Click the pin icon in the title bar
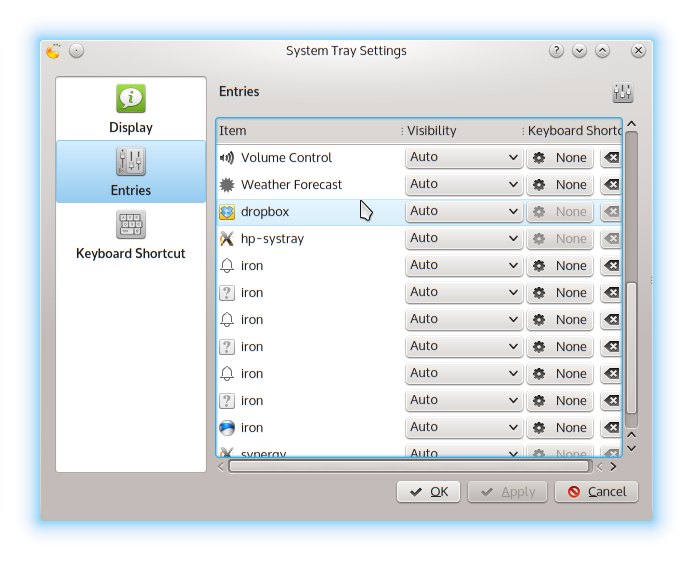The image size is (693, 561). pos(77,51)
